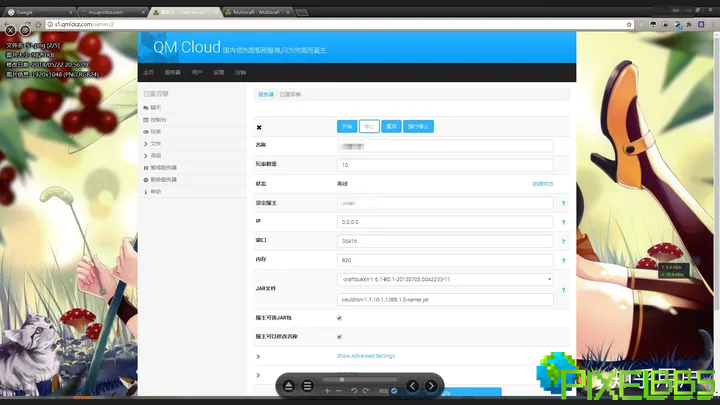Click the round icon beside the viewer close button
Viewport: 720px width, 405px height.
click(x=25, y=30)
